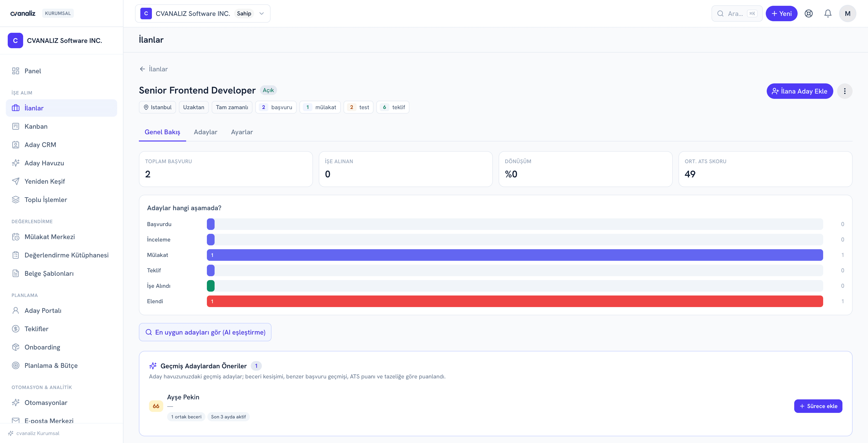Switch to the Adaylar tab

tap(205, 132)
